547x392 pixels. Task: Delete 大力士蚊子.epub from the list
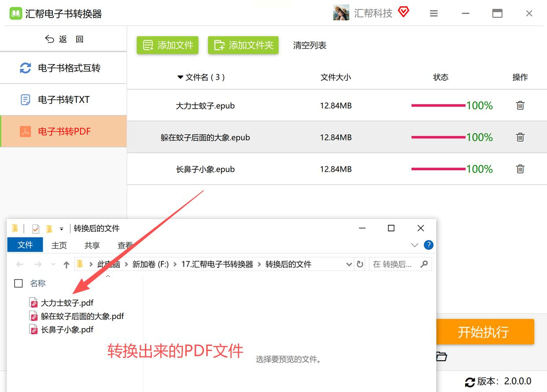pos(520,106)
